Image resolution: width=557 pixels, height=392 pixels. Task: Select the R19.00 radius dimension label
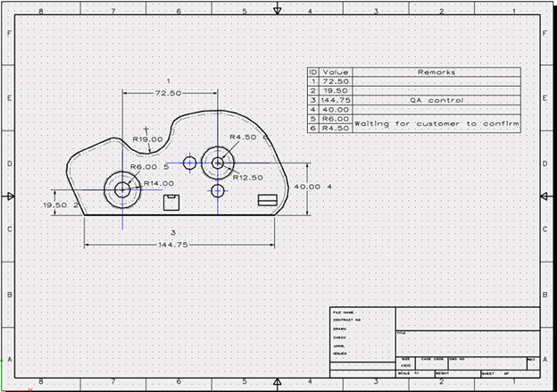point(147,139)
